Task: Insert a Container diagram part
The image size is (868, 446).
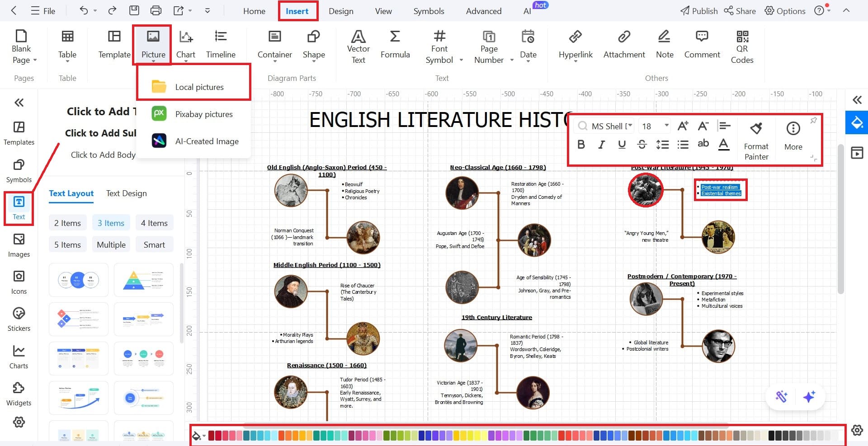Action: [274, 45]
